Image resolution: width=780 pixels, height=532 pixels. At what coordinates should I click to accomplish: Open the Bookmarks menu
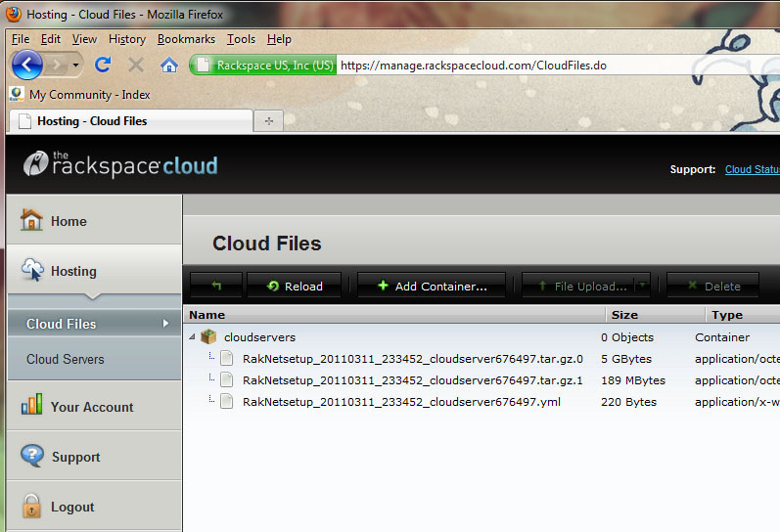coord(186,39)
